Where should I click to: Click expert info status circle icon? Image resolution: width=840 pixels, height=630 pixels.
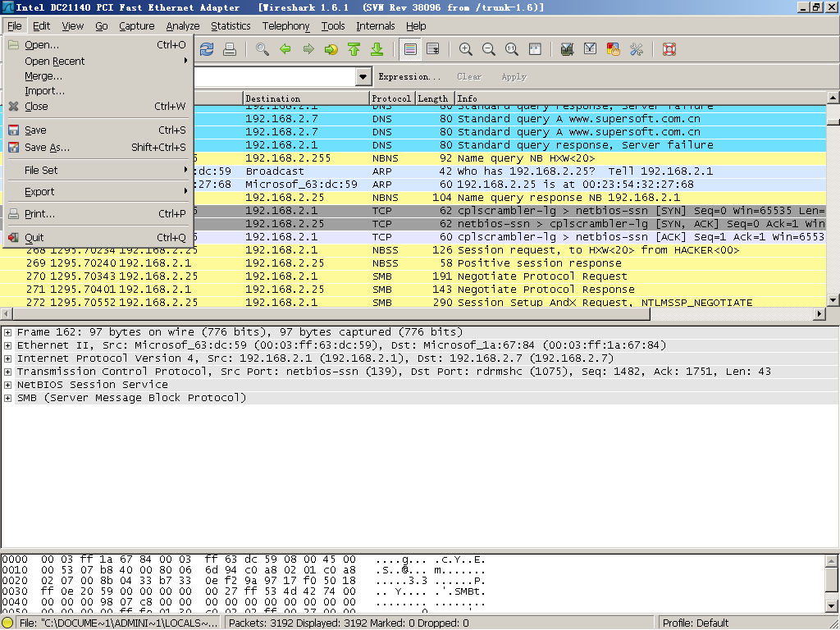coord(7,623)
